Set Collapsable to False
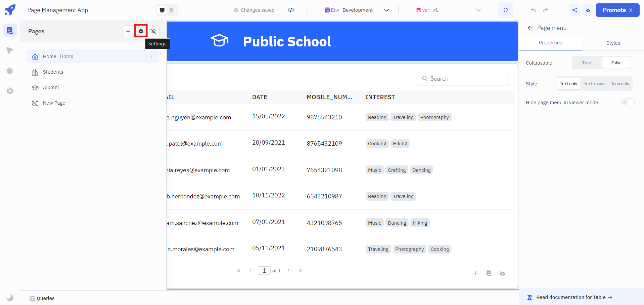Image resolution: width=644 pixels, height=305 pixels. point(616,63)
